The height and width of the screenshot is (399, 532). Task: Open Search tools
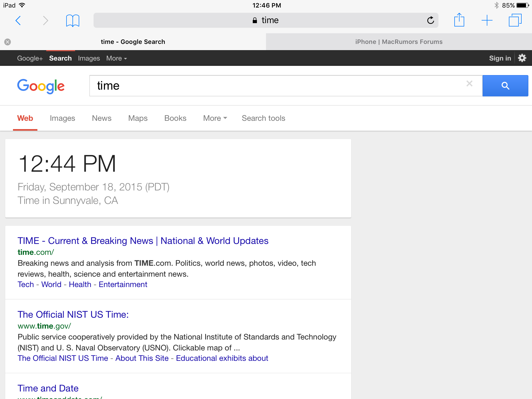[263, 118]
